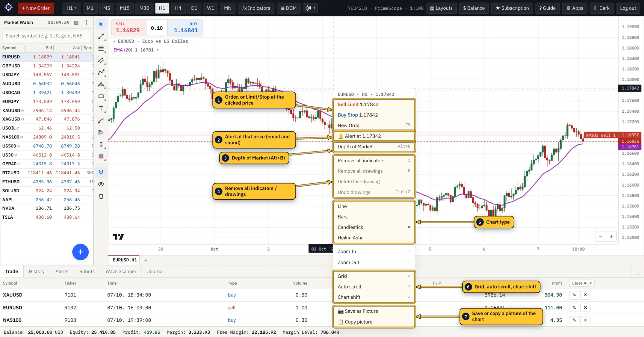Toggle Grid in context menu

point(374,276)
